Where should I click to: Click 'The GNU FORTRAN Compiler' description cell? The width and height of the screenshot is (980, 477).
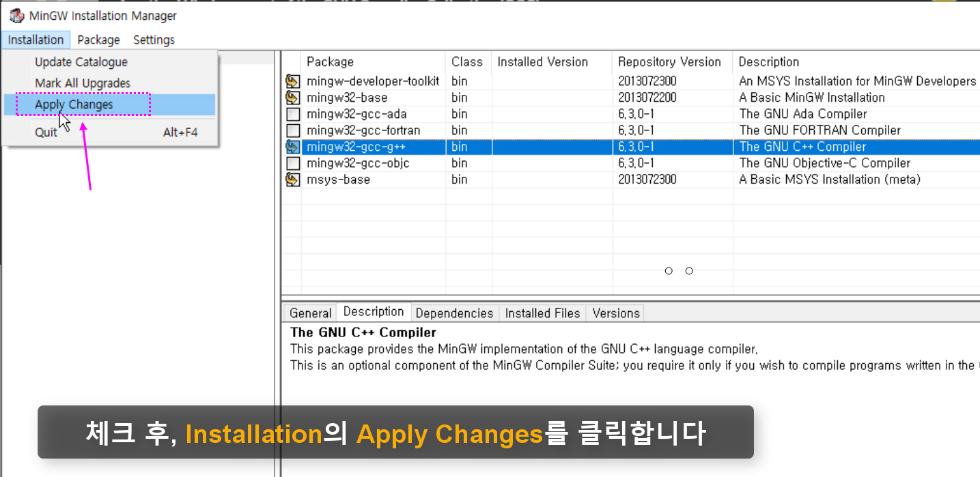coord(820,130)
